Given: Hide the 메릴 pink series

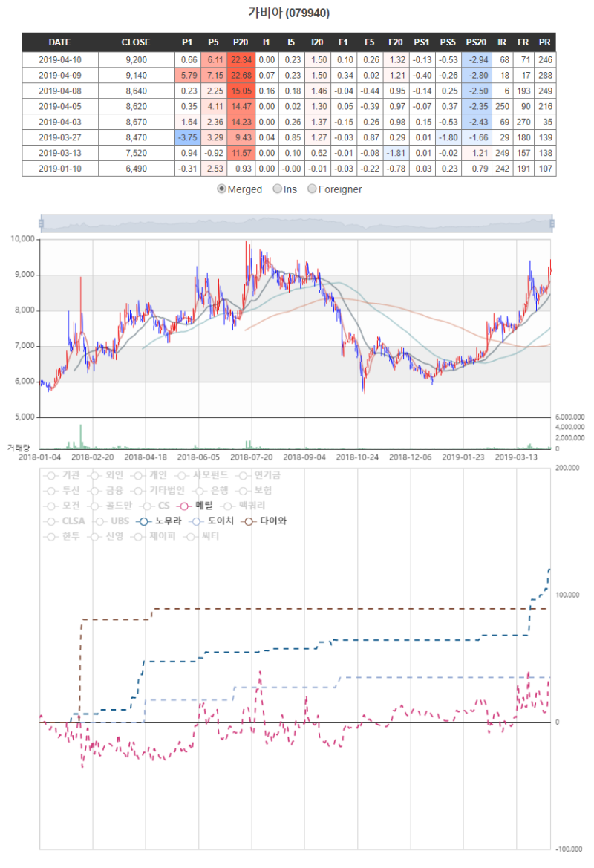Looking at the screenshot, I should [195, 506].
